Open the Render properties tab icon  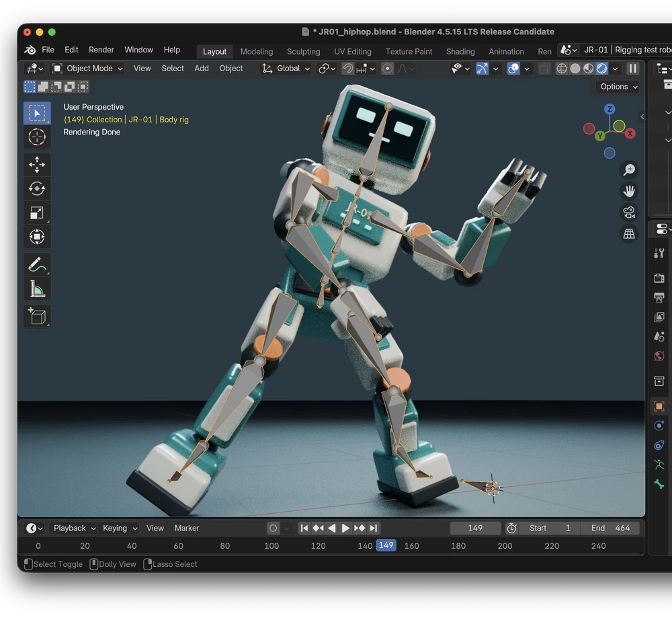(659, 278)
